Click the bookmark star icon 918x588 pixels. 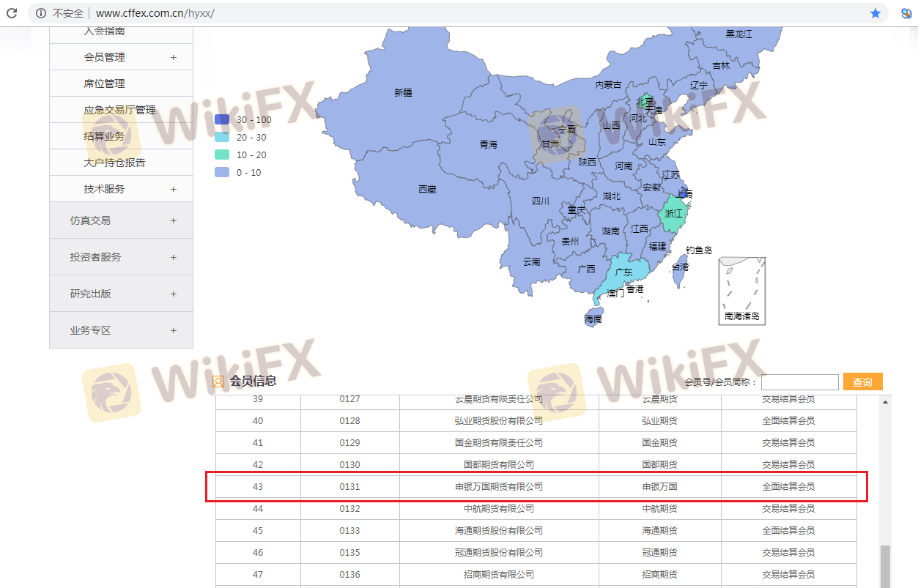pos(875,13)
